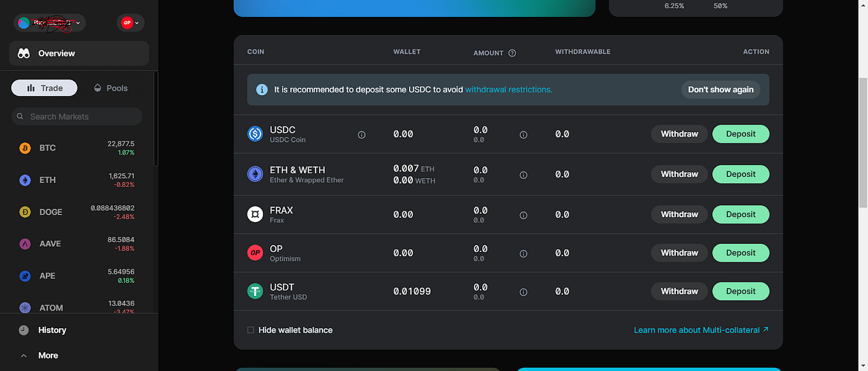Click the ETH coin icon in markets list
868x371 pixels.
25,180
